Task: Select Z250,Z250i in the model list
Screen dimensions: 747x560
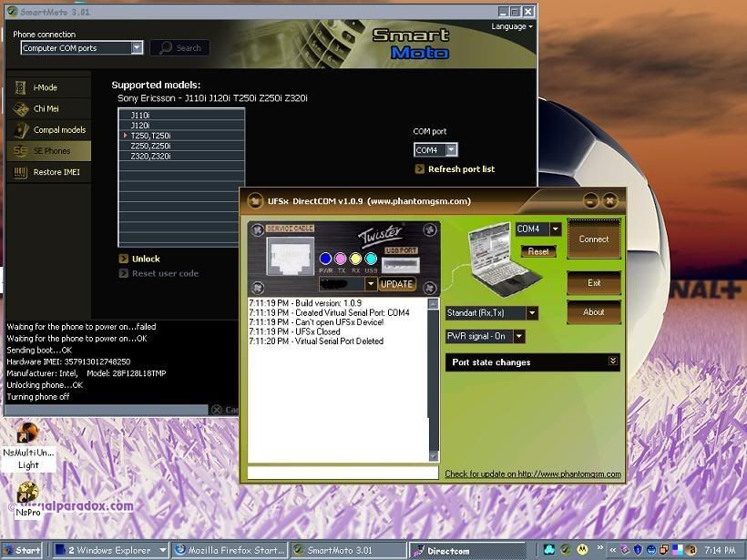Action: 181,146
